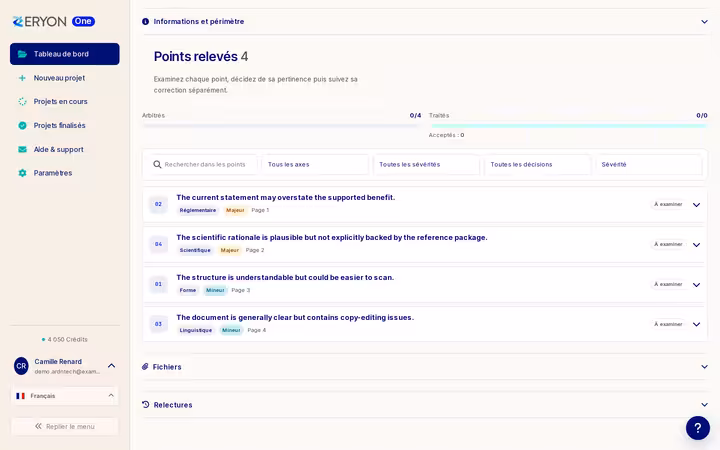The height and width of the screenshot is (450, 720).
Task: Focus the Rechercher dans les points field
Action: coord(205,164)
